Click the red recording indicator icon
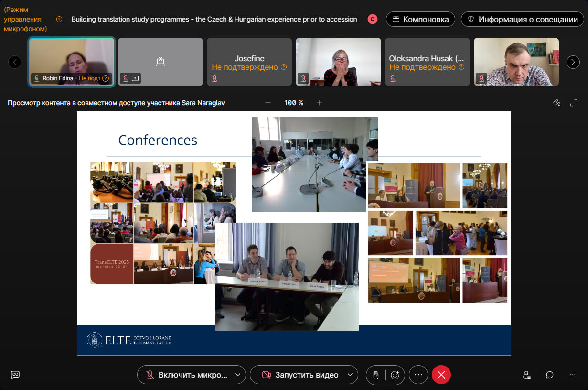The width and height of the screenshot is (588, 390). click(373, 19)
